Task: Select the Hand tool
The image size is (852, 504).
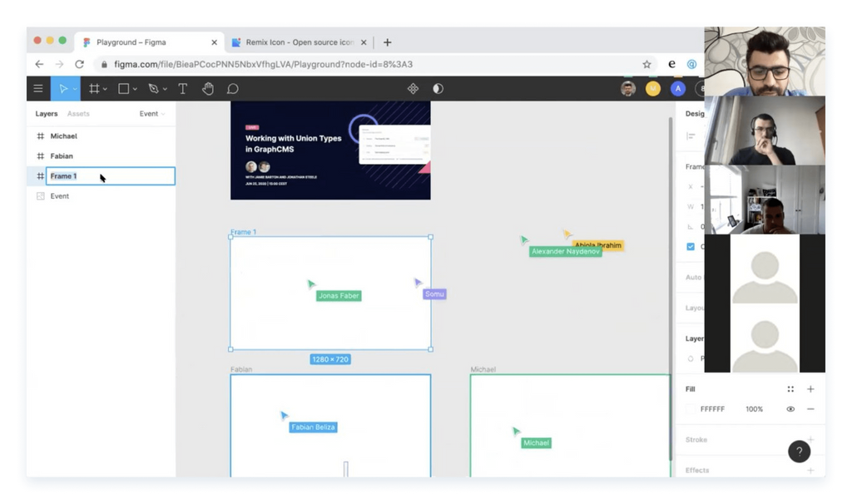Action: (207, 88)
